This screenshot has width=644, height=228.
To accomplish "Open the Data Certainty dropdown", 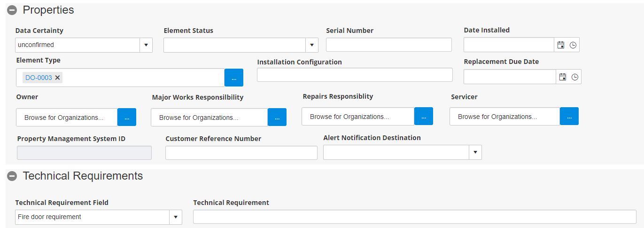I will coord(146,45).
